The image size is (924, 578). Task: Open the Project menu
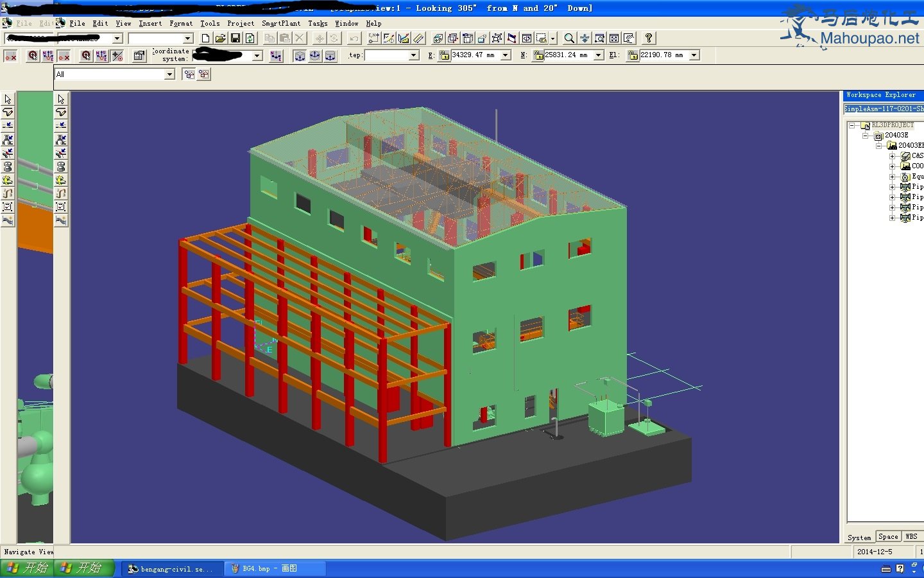[241, 23]
